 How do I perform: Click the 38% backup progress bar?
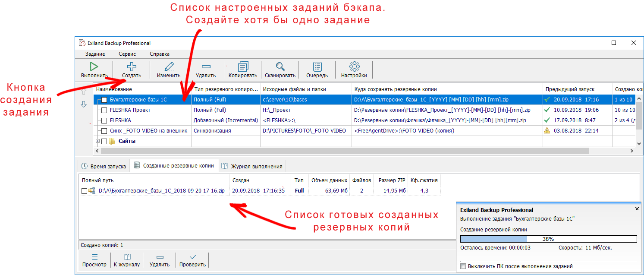point(548,239)
